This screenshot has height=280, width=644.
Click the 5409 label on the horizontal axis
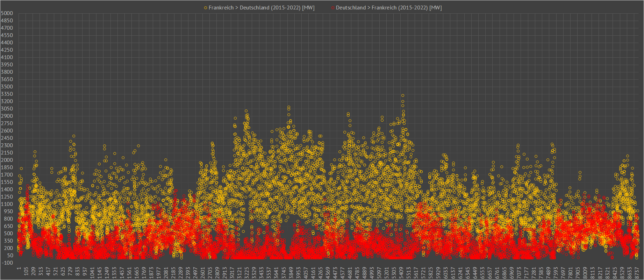tap(401, 271)
